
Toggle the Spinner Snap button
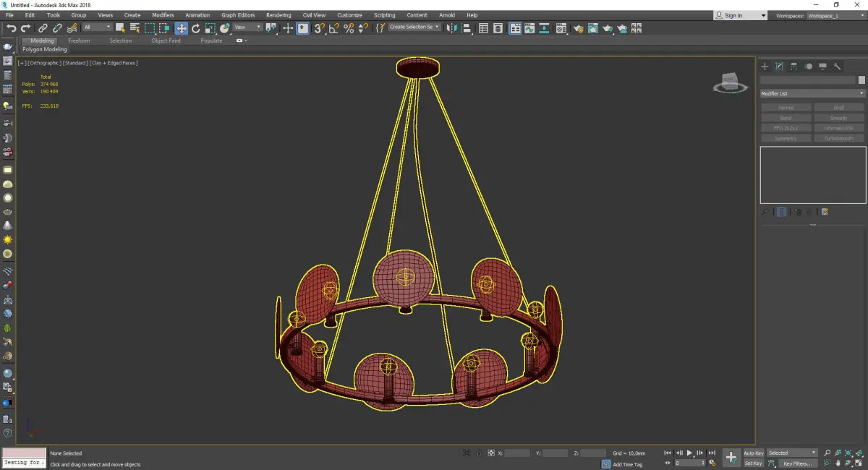363,28
